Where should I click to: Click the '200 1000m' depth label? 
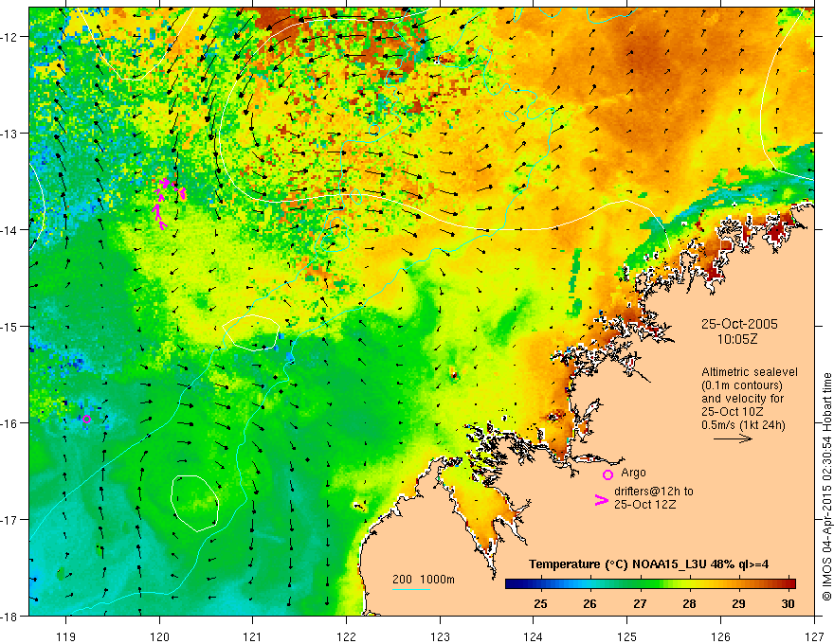click(424, 580)
